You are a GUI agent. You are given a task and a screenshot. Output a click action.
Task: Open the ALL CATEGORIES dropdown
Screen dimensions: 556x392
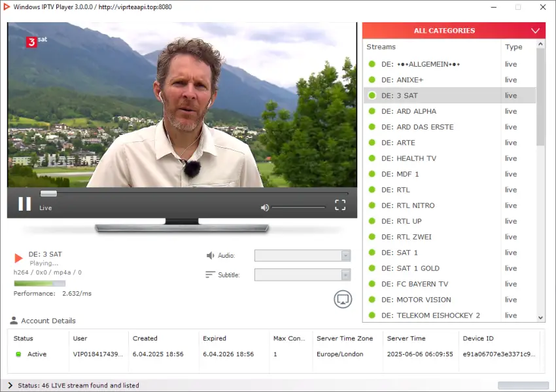(x=454, y=31)
